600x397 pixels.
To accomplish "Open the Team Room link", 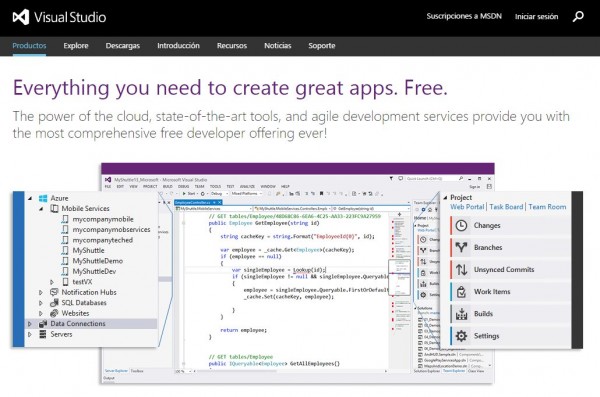I will [547, 207].
